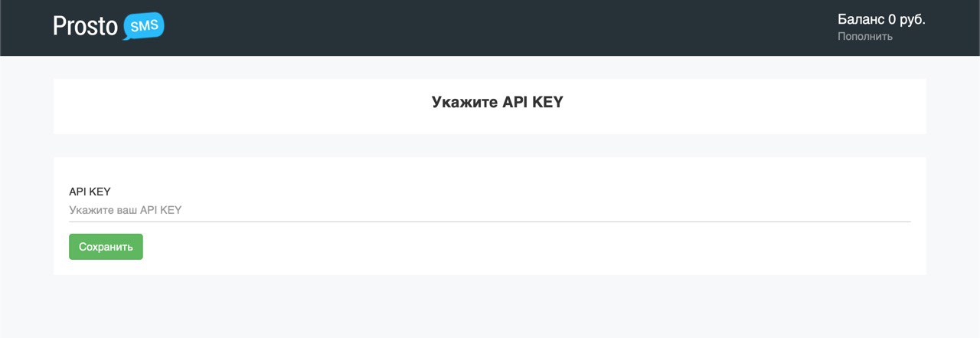Click the API KEY field label
This screenshot has height=338, width=980.
pos(90,191)
